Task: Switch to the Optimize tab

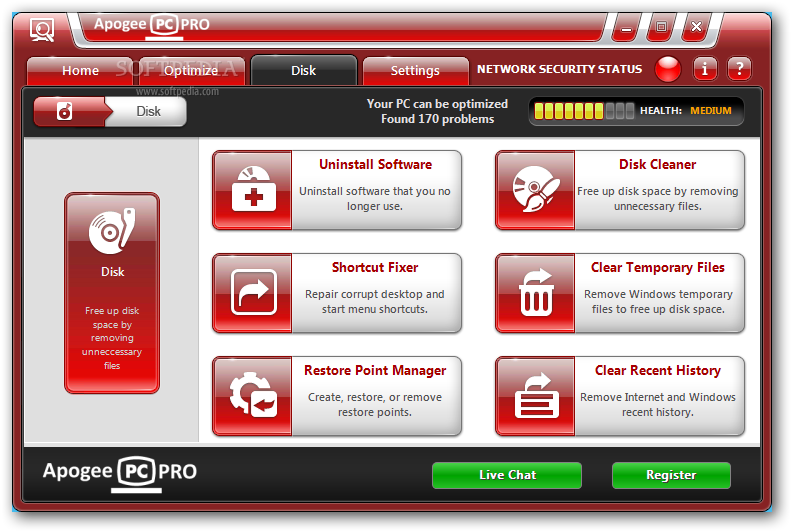Action: tap(191, 71)
